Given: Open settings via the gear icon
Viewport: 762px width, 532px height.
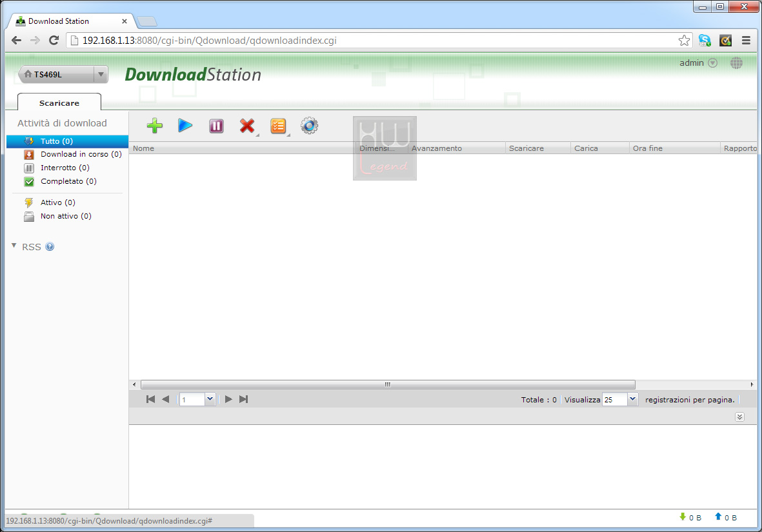Looking at the screenshot, I should [309, 126].
